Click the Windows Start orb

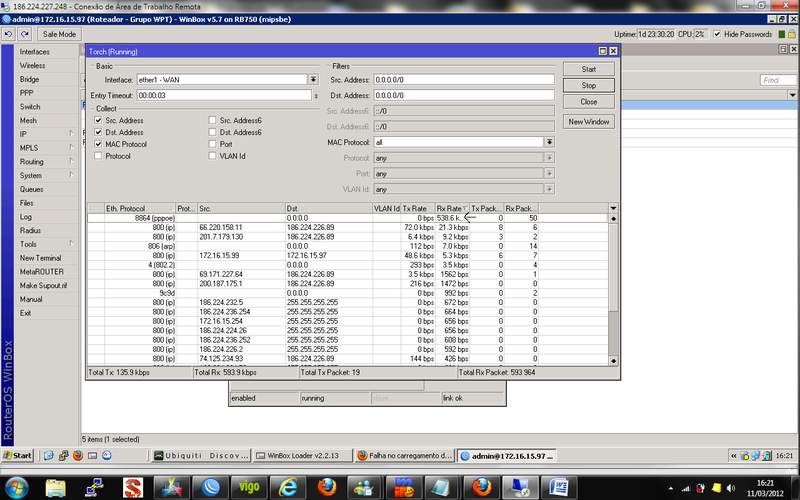point(17,487)
